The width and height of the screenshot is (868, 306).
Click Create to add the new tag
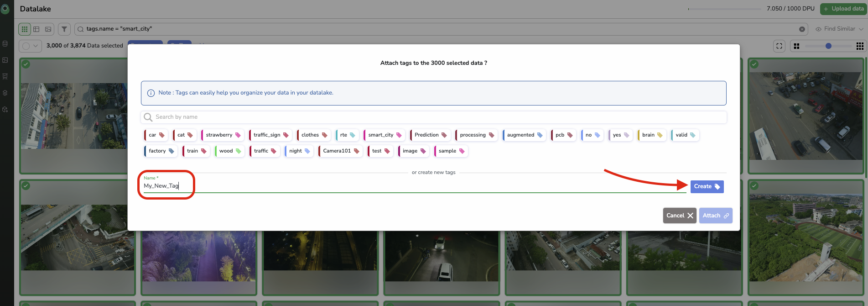pyautogui.click(x=707, y=186)
